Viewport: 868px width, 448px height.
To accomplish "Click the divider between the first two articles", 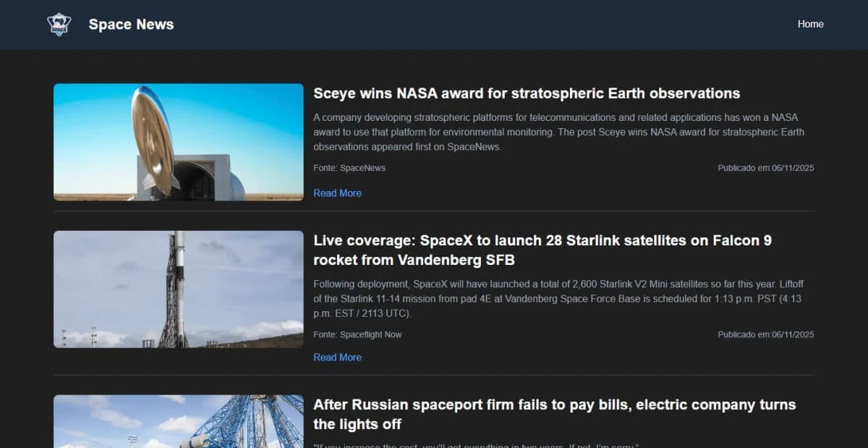I will [x=434, y=214].
